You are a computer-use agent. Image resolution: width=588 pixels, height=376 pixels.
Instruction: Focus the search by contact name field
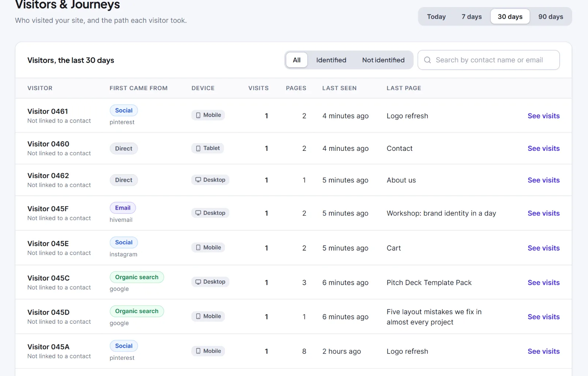(x=488, y=60)
